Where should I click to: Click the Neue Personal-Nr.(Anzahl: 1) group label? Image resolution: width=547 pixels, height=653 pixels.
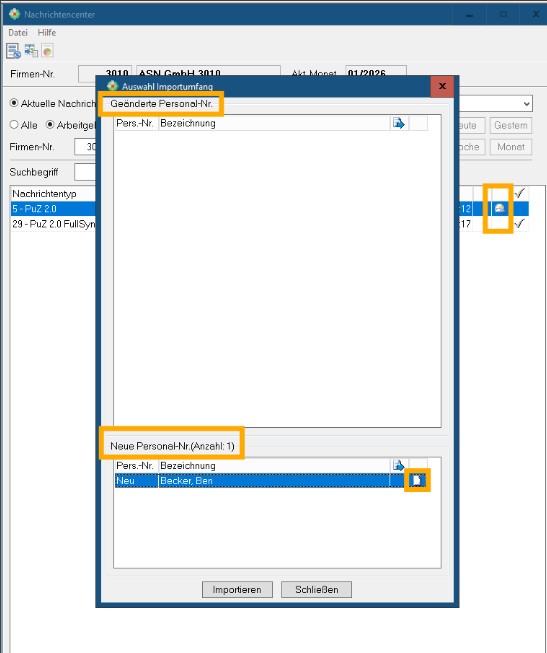(x=172, y=446)
